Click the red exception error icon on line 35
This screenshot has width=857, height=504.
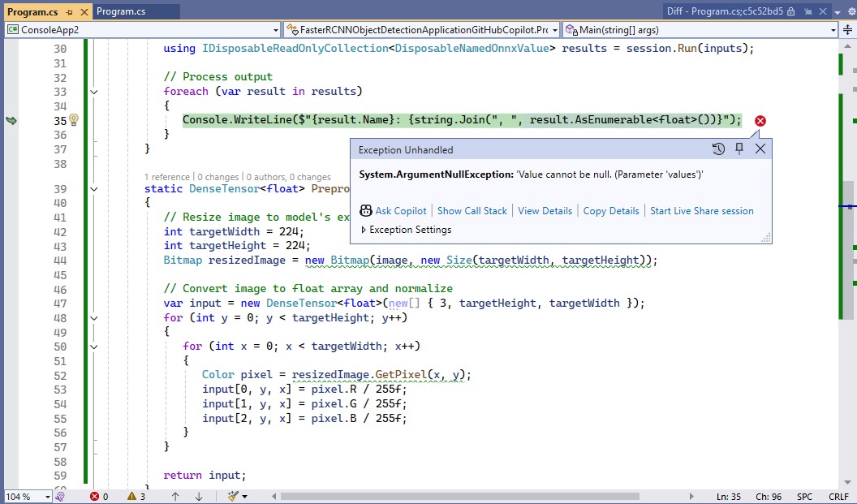pyautogui.click(x=760, y=121)
